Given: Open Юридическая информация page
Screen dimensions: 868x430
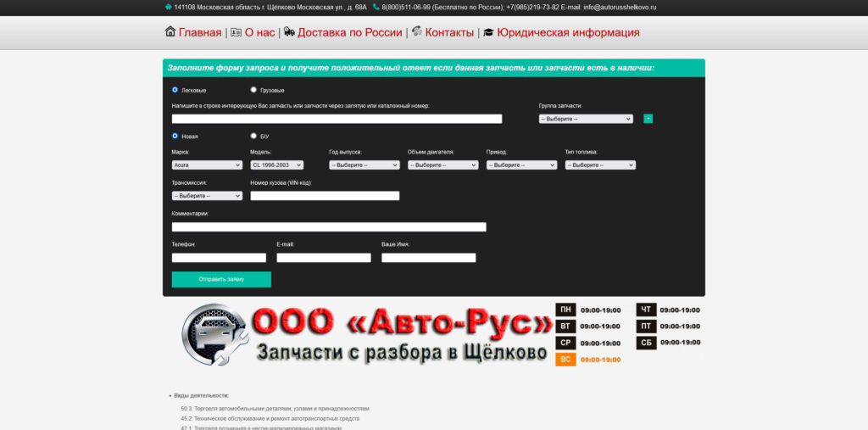Looking at the screenshot, I should (568, 33).
